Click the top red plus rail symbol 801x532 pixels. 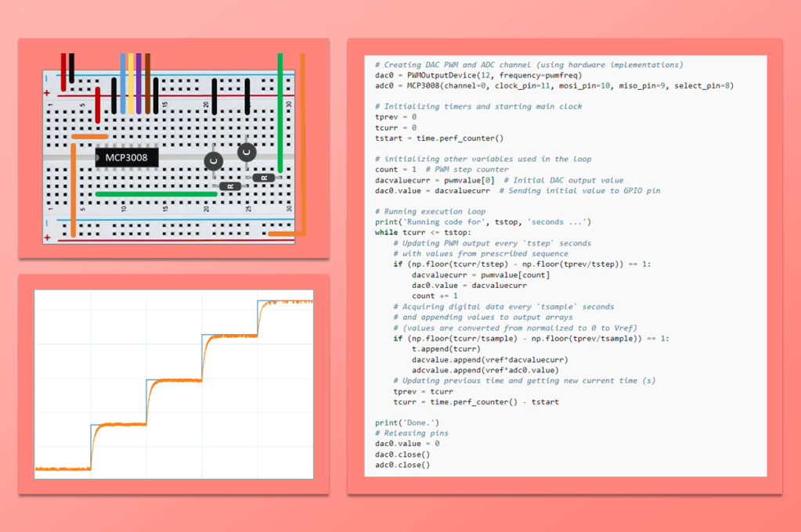[47, 93]
